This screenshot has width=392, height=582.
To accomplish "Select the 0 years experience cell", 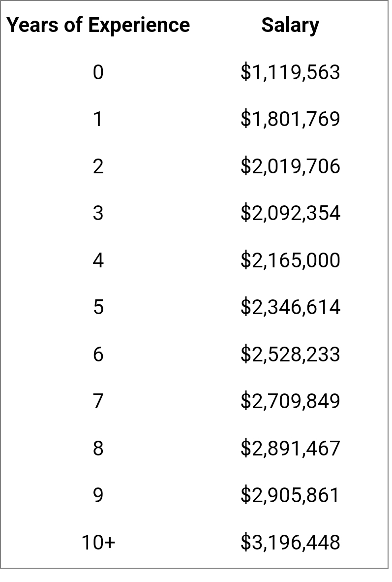I will tap(98, 72).
